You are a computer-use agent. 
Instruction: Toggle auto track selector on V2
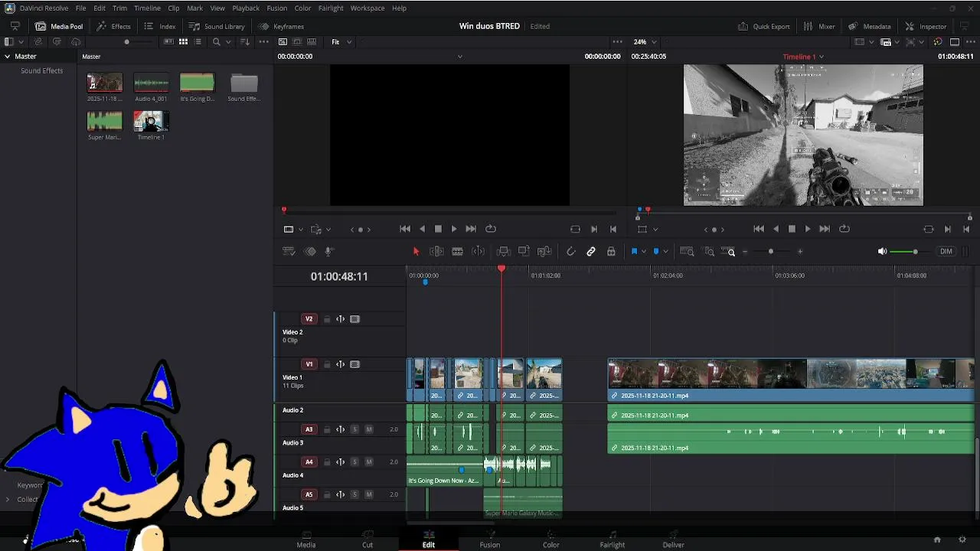341,319
